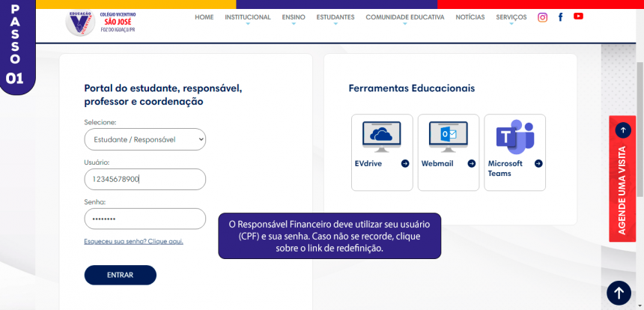Go to the Home menu item

pyautogui.click(x=204, y=17)
